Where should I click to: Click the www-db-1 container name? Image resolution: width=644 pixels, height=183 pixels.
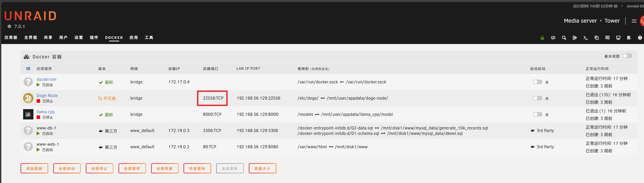pyautogui.click(x=46, y=128)
